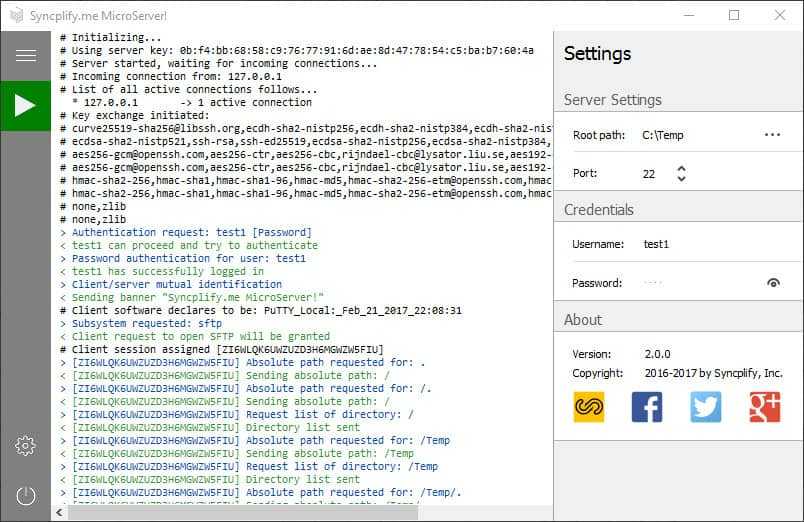Open the Twitter icon in About
Image resolution: width=804 pixels, height=522 pixels.
pos(705,406)
